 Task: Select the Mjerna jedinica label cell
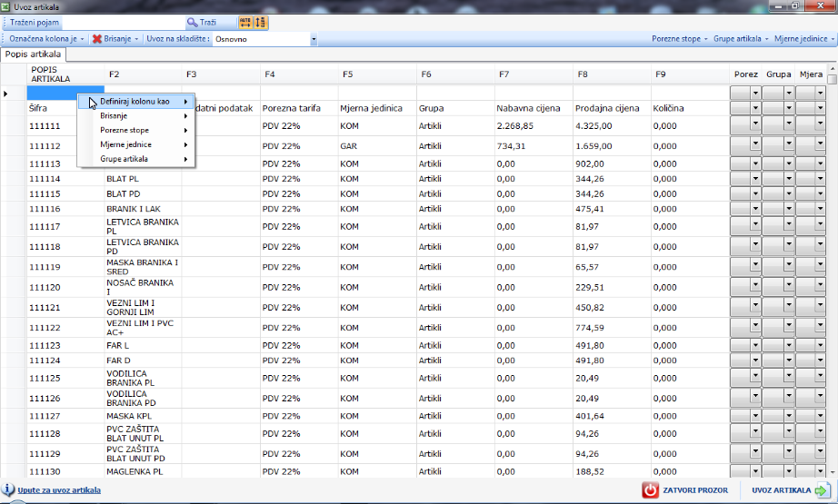(377, 108)
